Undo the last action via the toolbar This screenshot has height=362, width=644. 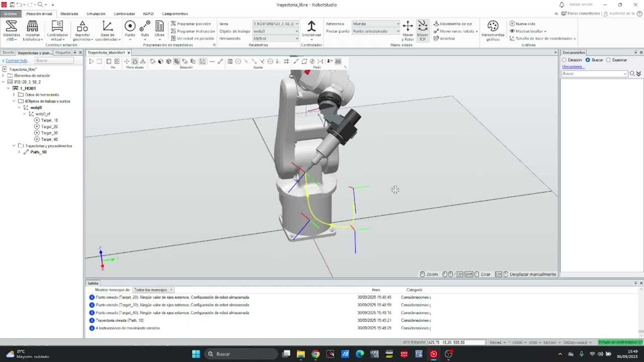coord(19,5)
